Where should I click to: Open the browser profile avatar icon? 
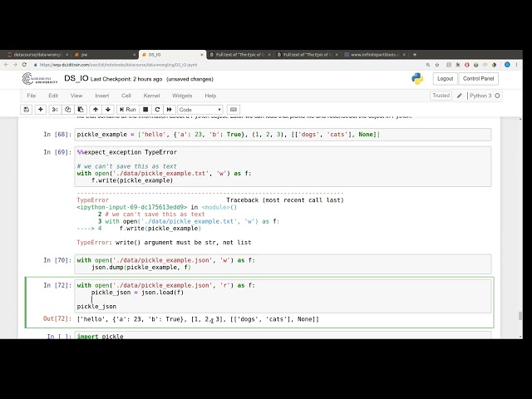tap(507, 65)
